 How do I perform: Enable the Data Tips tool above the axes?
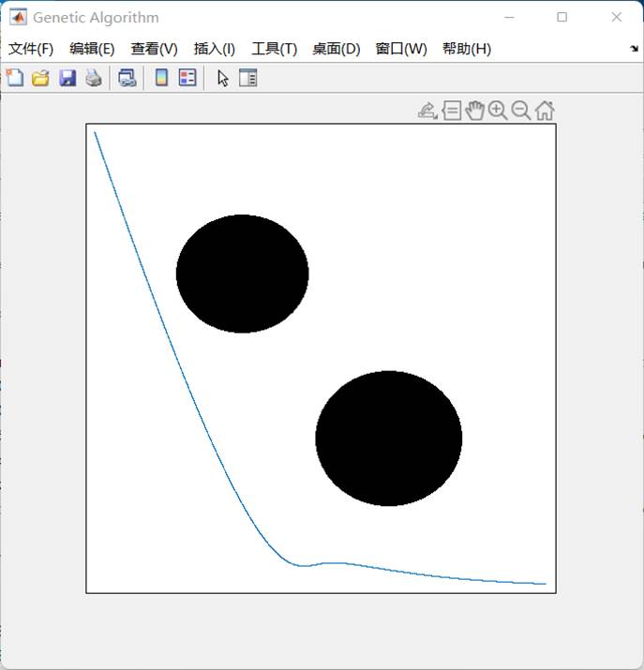coord(451,112)
